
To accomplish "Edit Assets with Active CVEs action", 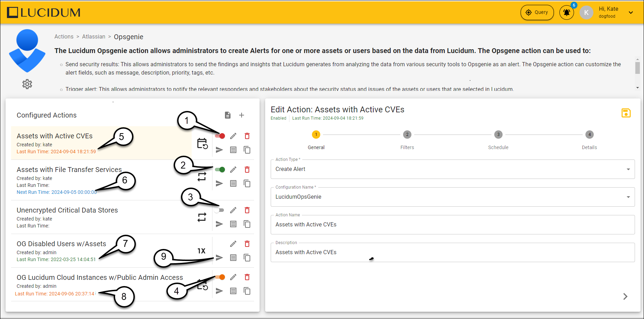I will click(233, 136).
